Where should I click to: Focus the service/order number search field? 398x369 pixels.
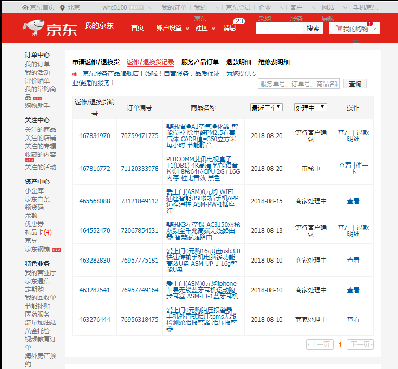click(x=299, y=84)
